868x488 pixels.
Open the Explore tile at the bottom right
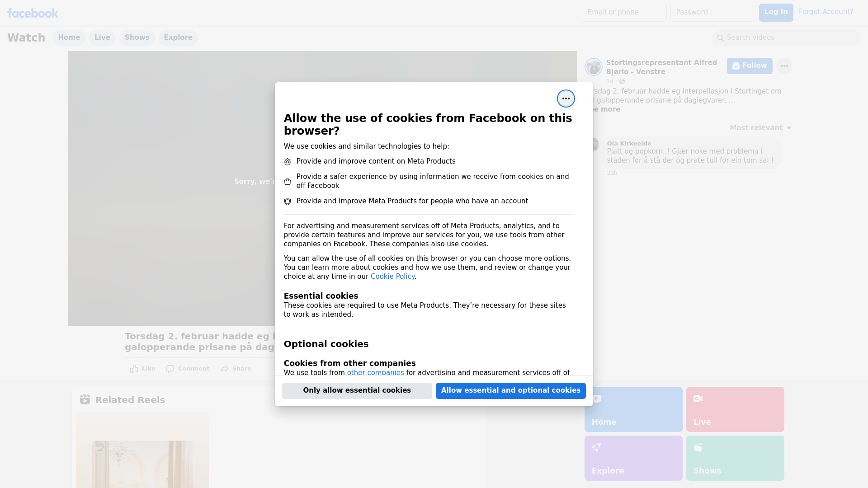tap(633, 458)
